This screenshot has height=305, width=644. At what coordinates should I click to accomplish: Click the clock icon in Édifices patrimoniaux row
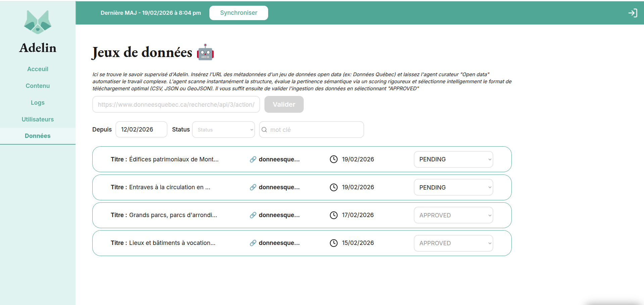[x=334, y=159]
